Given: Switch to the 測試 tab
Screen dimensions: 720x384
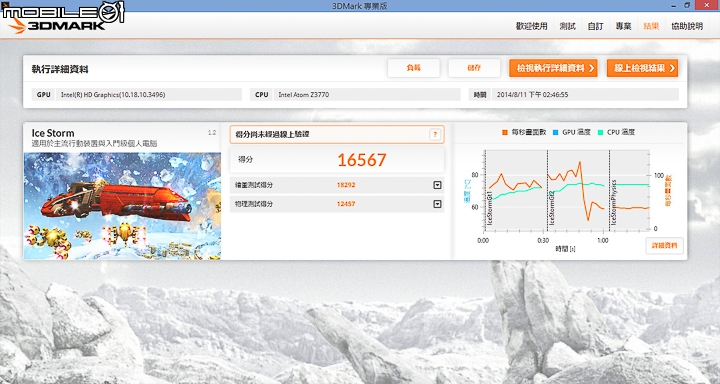Looking at the screenshot, I should (x=567, y=26).
